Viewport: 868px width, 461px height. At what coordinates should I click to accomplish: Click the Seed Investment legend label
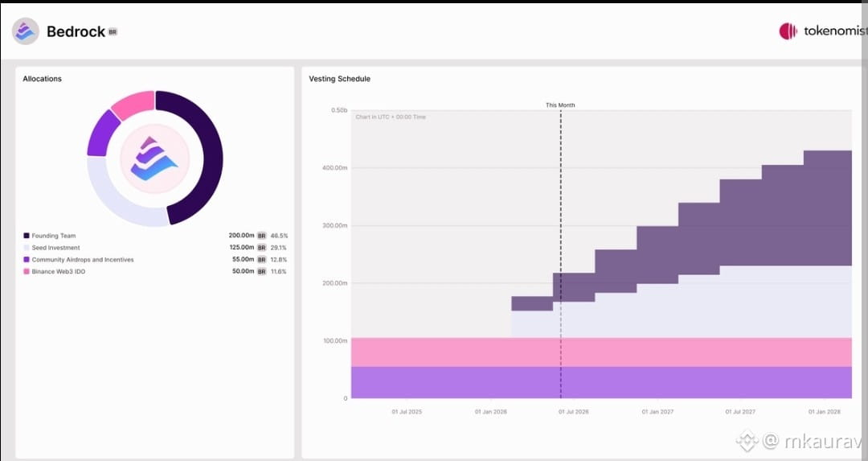click(56, 248)
